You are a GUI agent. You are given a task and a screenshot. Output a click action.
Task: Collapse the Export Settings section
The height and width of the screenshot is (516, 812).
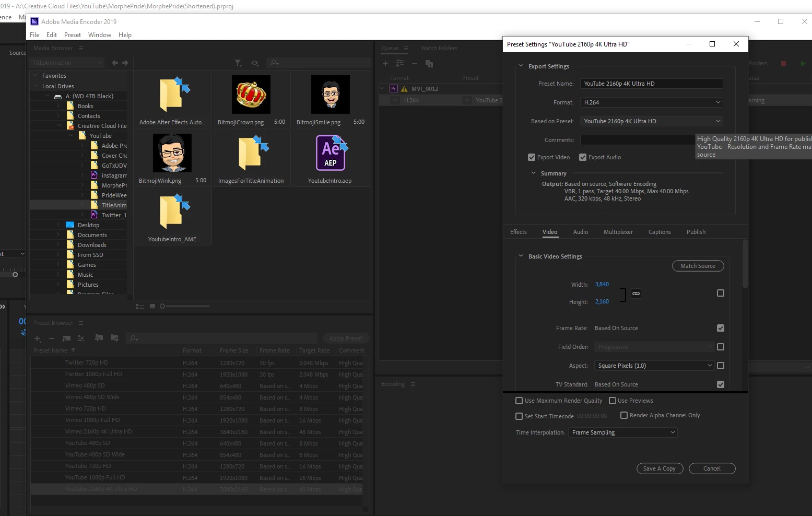pos(521,66)
